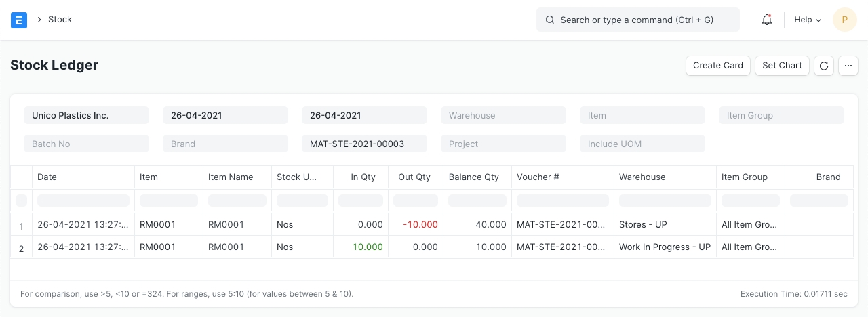Image resolution: width=868 pixels, height=317 pixels.
Task: Click the ERPNext home logo icon
Action: coord(19,20)
